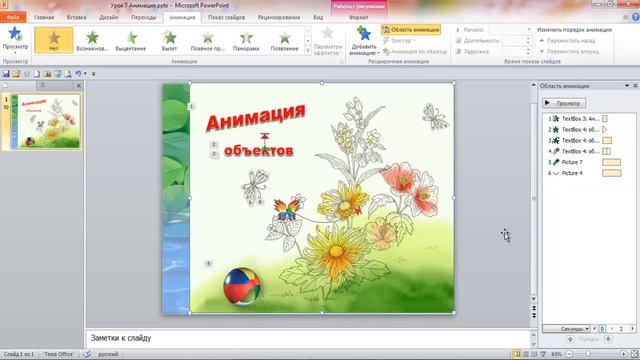Click fit slide to window icon
The width and height of the screenshot is (640, 360).
[635, 354]
